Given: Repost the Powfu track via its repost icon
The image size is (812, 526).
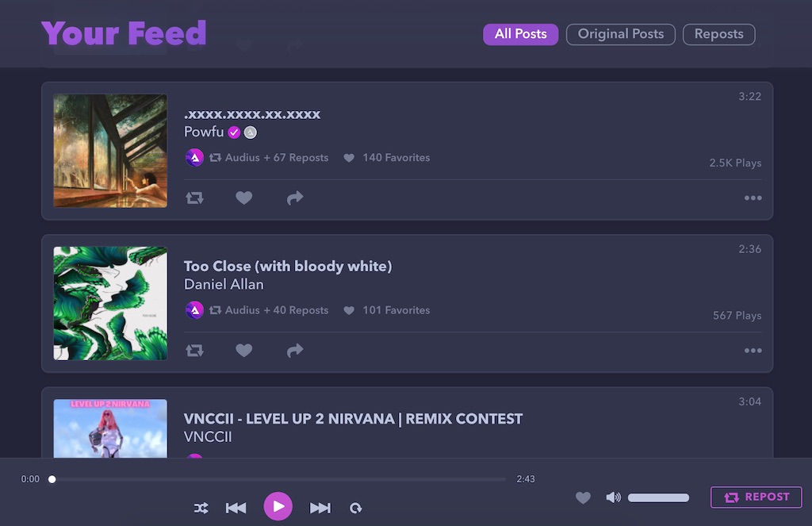Looking at the screenshot, I should [195, 198].
